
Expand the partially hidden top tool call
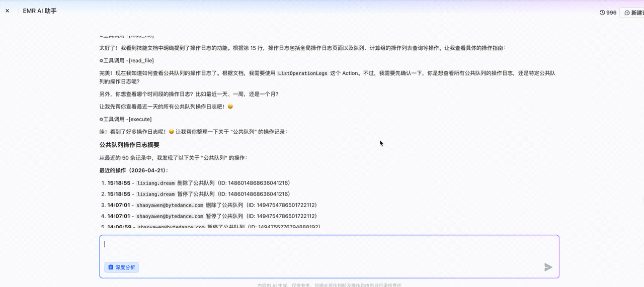127,36
